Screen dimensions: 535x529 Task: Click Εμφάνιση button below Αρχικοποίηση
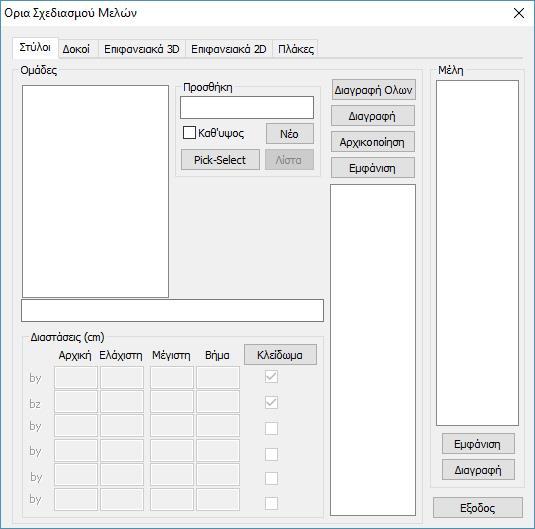(x=373, y=168)
